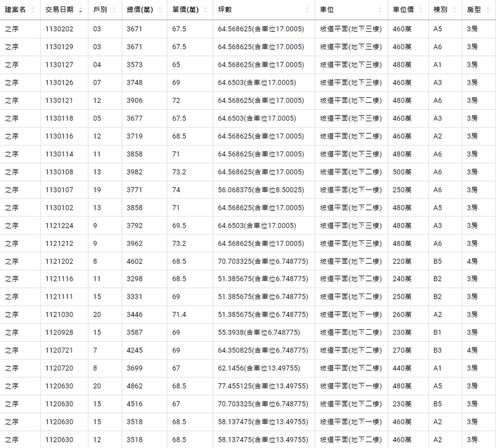
Task: Select parking price 270萬
Action: tap(402, 350)
